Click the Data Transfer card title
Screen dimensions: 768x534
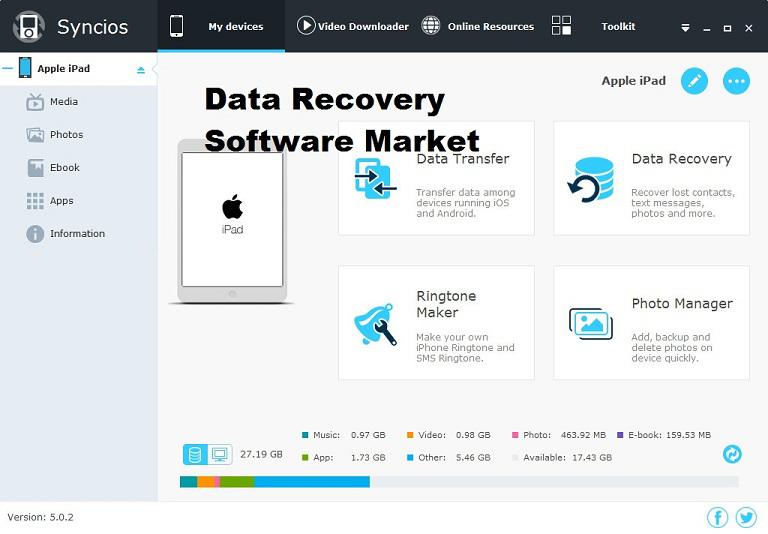[463, 159]
